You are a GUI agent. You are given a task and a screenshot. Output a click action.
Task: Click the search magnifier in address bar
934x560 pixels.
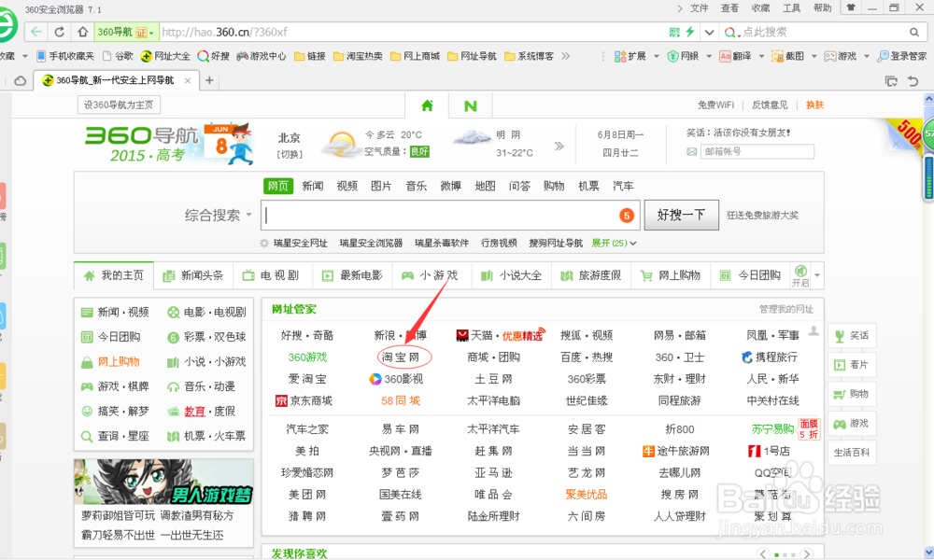click(x=913, y=32)
